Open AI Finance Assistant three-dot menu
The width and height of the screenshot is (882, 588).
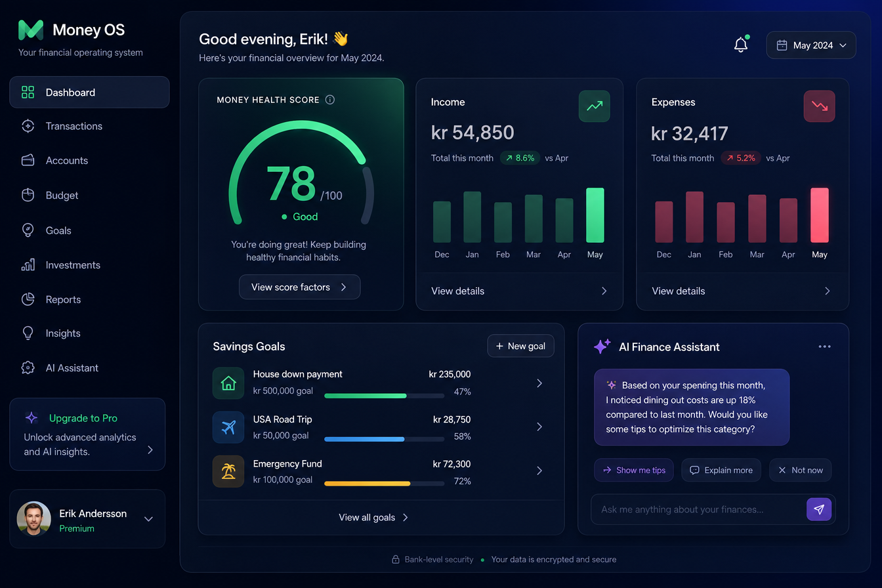(x=825, y=346)
